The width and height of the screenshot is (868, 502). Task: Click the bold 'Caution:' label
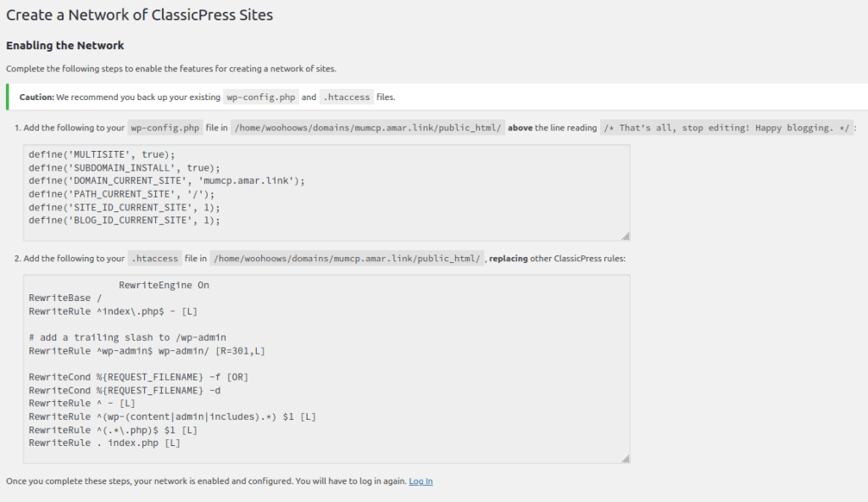tap(37, 97)
